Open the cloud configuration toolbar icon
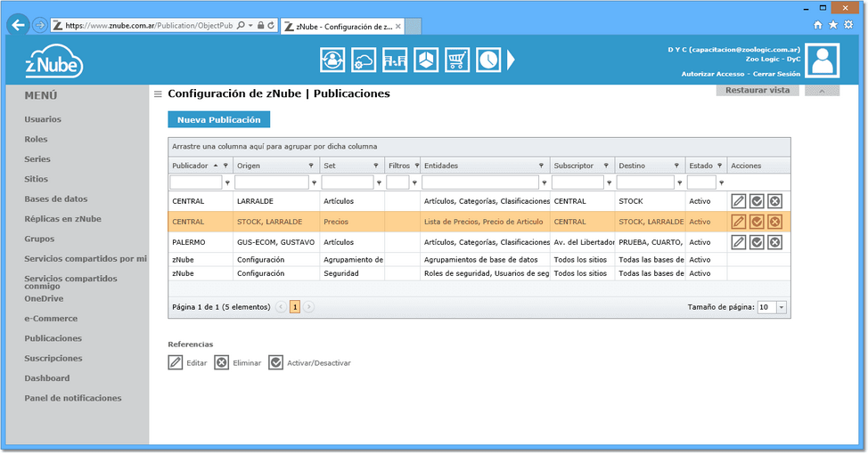 pos(363,60)
